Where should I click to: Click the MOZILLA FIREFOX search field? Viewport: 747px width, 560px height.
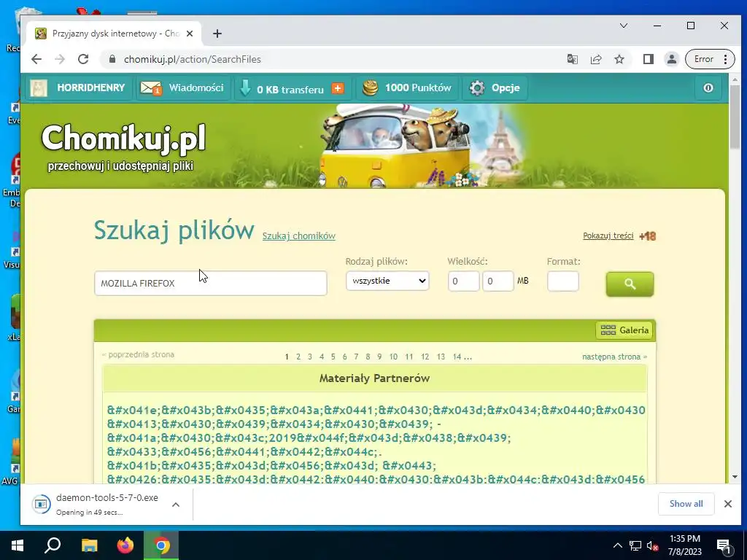[x=211, y=284]
